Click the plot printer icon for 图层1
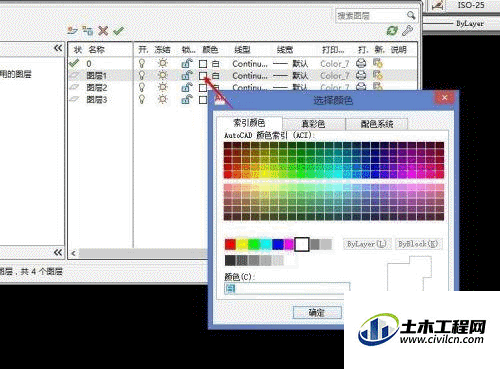Image resolution: width=500 pixels, height=369 pixels. (x=361, y=75)
